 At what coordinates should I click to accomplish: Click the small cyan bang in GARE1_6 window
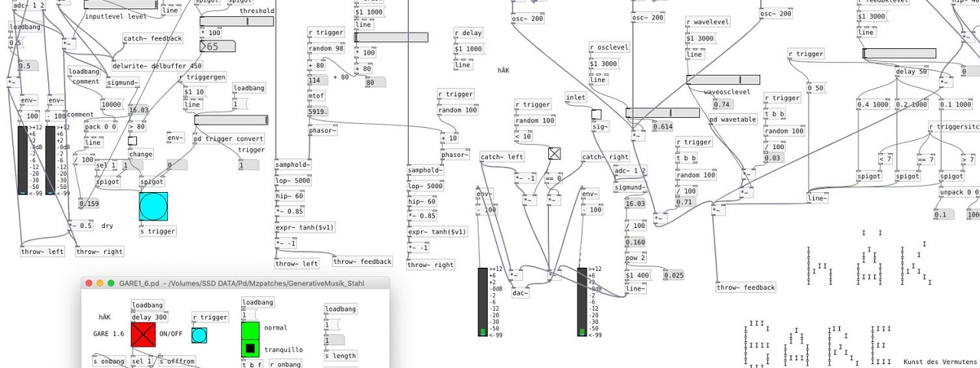pos(199,335)
